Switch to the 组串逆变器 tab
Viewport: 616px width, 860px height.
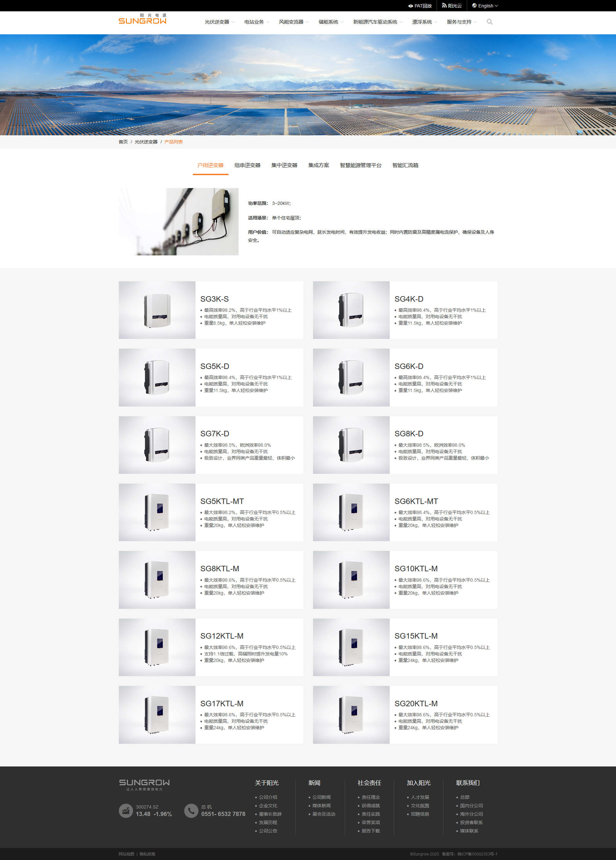tap(247, 165)
